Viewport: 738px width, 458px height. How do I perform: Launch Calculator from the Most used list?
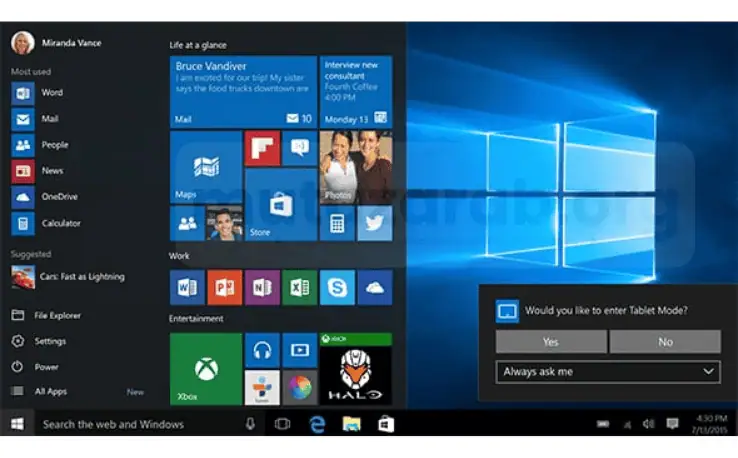46,224
